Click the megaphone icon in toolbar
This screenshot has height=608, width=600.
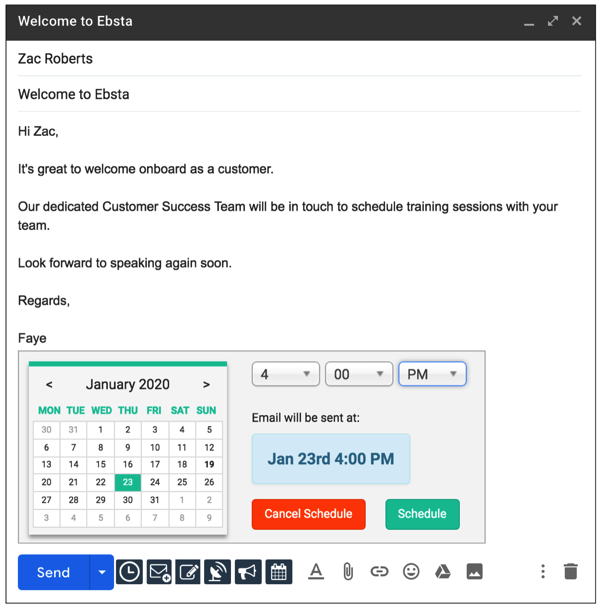click(x=248, y=572)
